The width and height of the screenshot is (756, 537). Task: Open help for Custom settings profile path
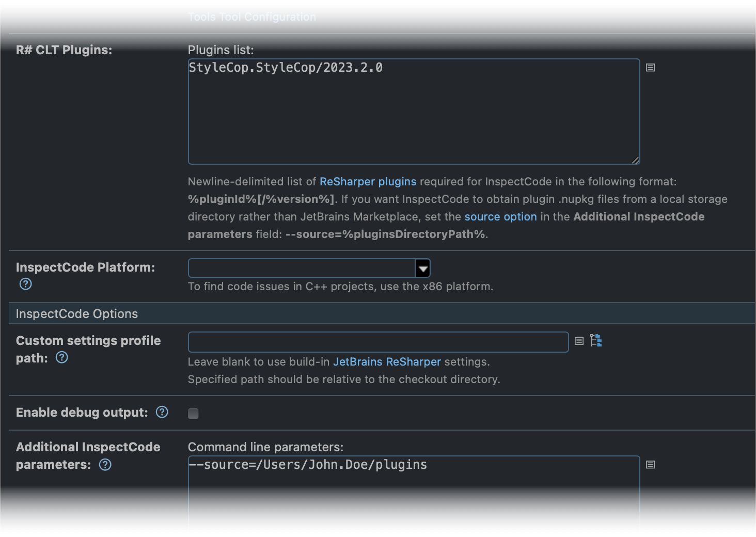pos(61,357)
